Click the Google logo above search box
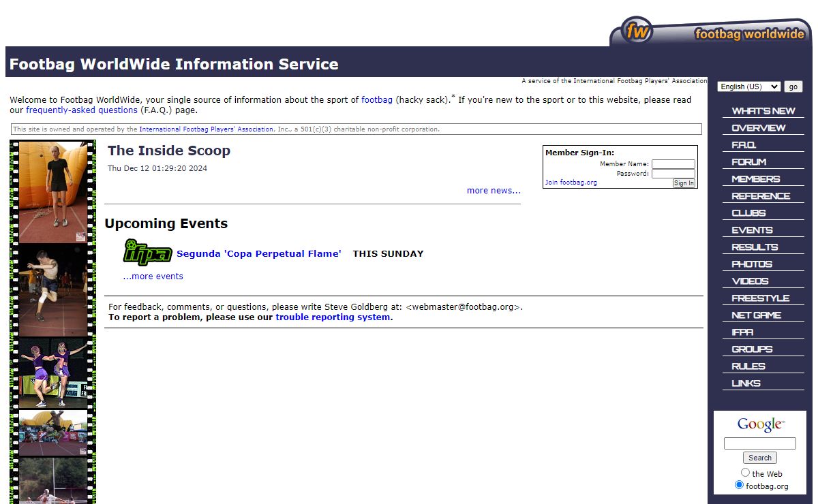818x504 pixels. coord(759,425)
